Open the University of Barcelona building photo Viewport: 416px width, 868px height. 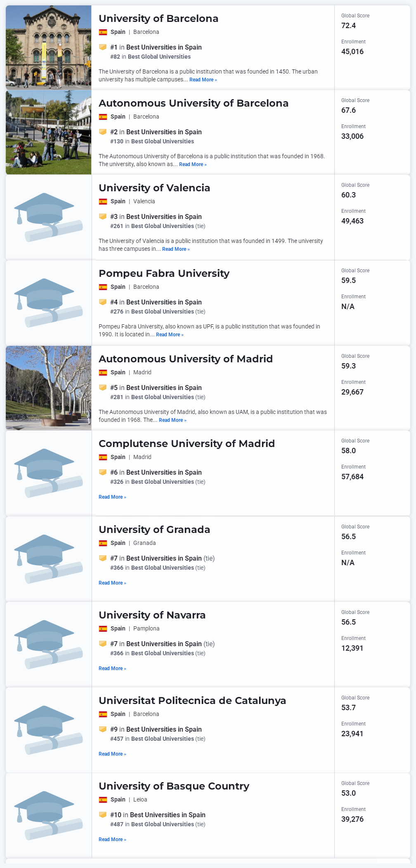tap(49, 48)
